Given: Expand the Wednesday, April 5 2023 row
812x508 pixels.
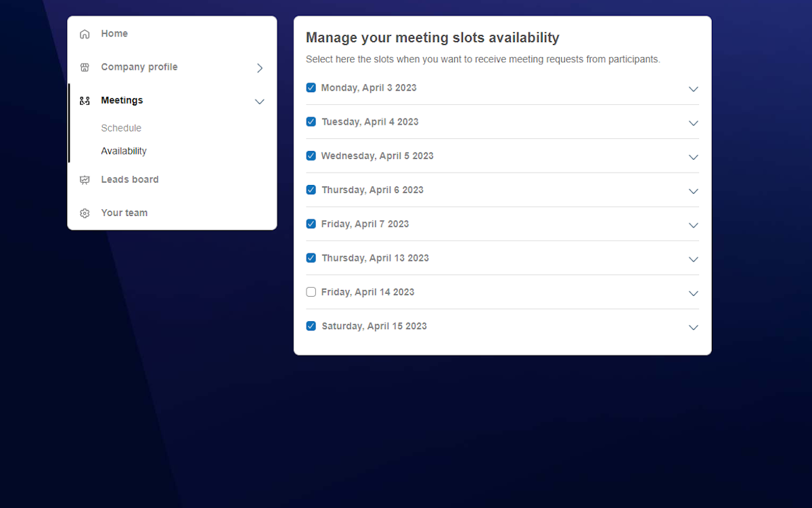Looking at the screenshot, I should (x=693, y=156).
